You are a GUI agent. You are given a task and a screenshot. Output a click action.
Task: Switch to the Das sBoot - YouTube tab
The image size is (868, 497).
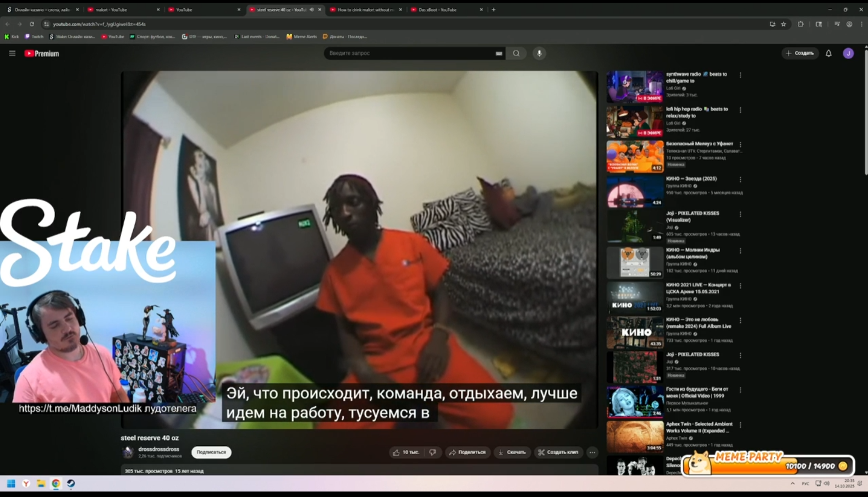446,9
